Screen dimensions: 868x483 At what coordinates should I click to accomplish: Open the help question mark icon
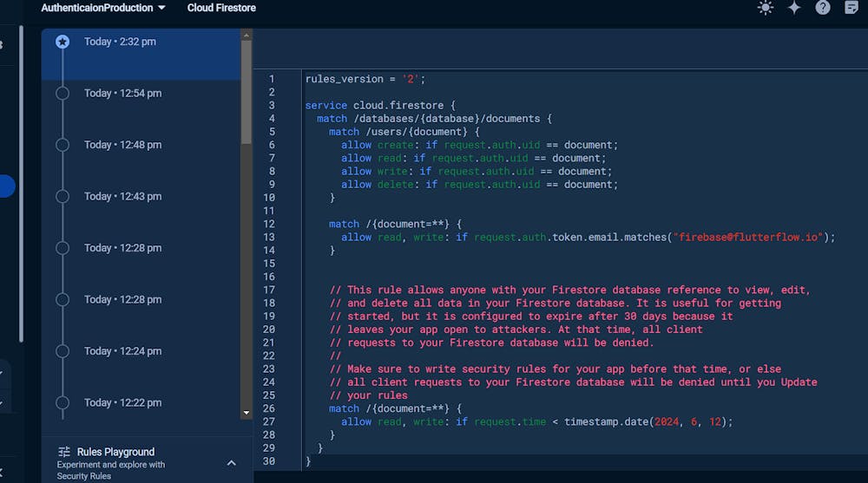click(823, 8)
